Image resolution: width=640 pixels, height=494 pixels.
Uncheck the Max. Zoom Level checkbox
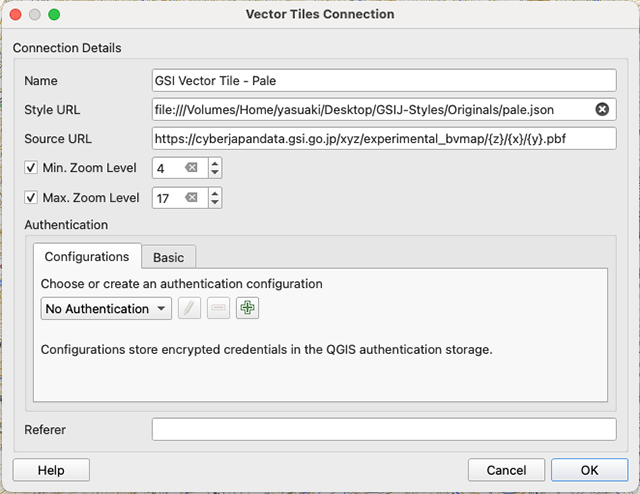click(31, 198)
